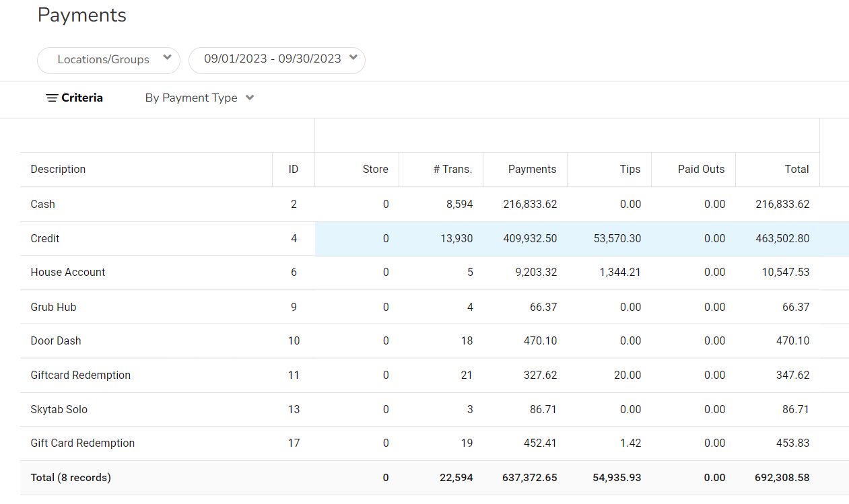Open the Locations/Groups dropdown

coord(108,60)
